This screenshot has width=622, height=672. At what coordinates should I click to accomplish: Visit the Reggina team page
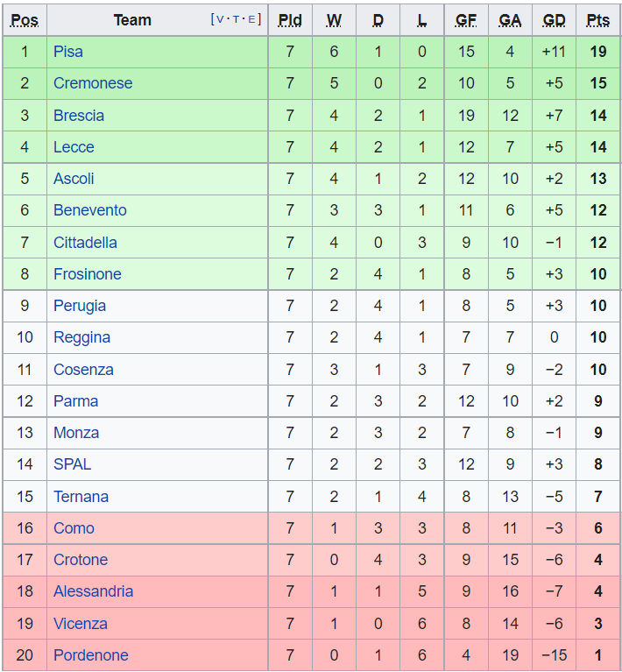pos(81,337)
